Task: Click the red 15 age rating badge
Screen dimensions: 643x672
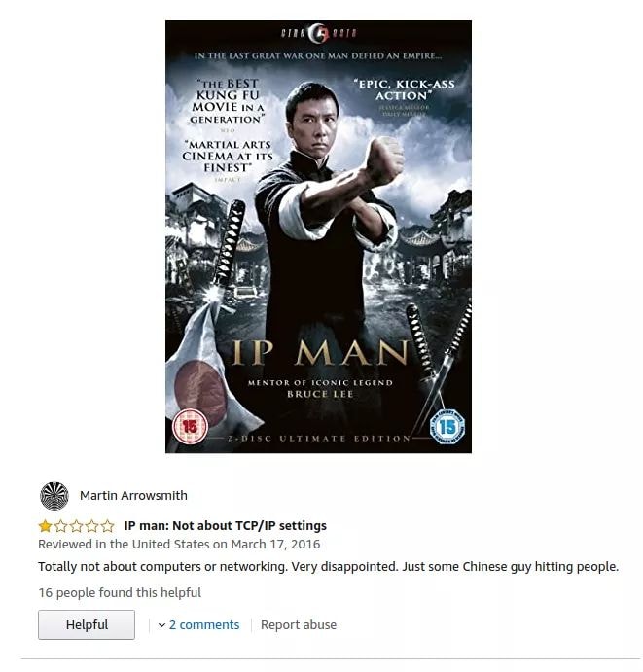Action: point(190,426)
